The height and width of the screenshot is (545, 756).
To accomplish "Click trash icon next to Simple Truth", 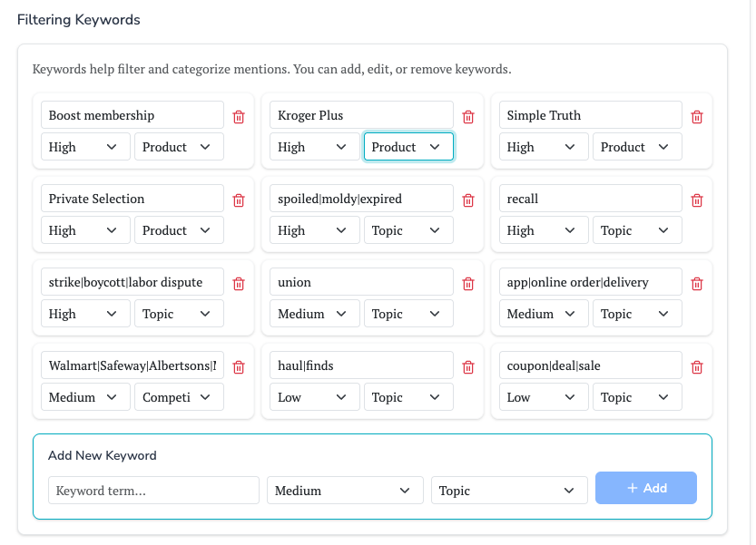I will click(697, 116).
